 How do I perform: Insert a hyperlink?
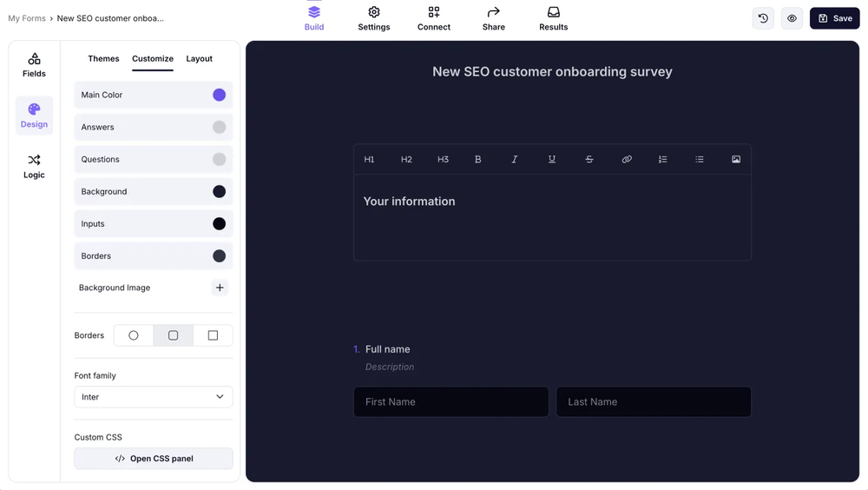(627, 159)
